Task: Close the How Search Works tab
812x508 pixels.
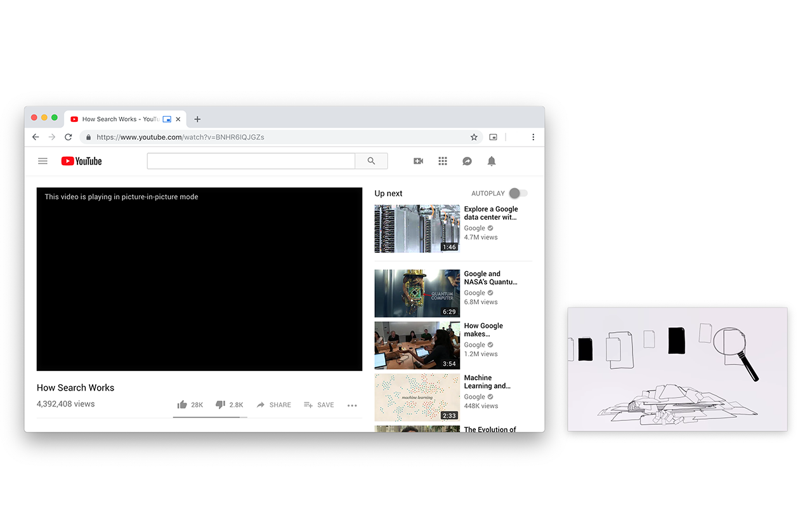Action: click(x=178, y=119)
